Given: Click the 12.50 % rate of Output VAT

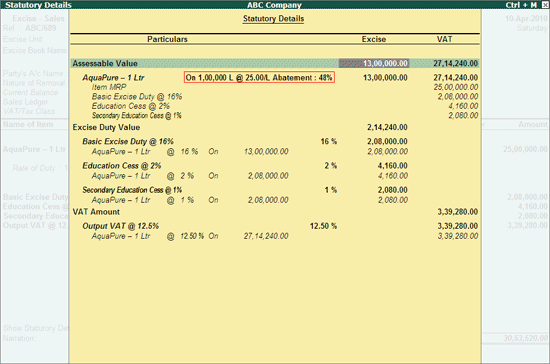Looking at the screenshot, I should coord(323,226).
